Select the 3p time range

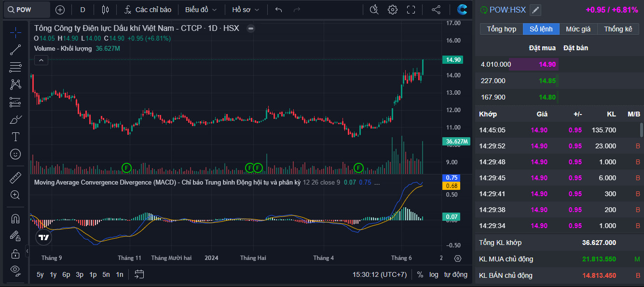coord(80,274)
